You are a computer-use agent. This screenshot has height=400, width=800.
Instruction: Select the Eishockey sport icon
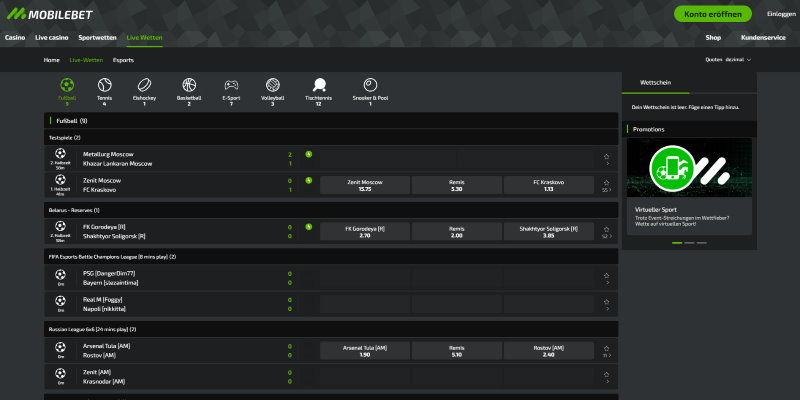[x=144, y=85]
